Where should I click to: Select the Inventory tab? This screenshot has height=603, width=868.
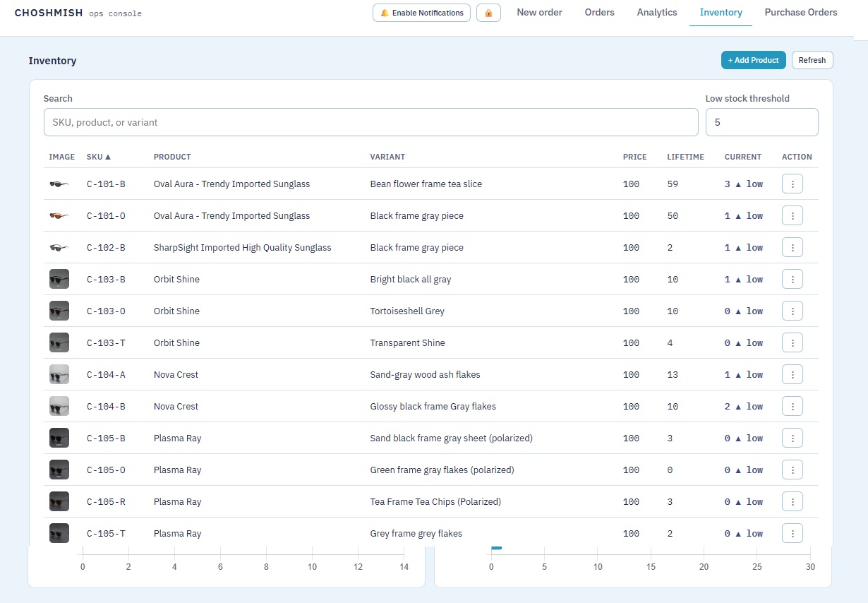(x=721, y=12)
